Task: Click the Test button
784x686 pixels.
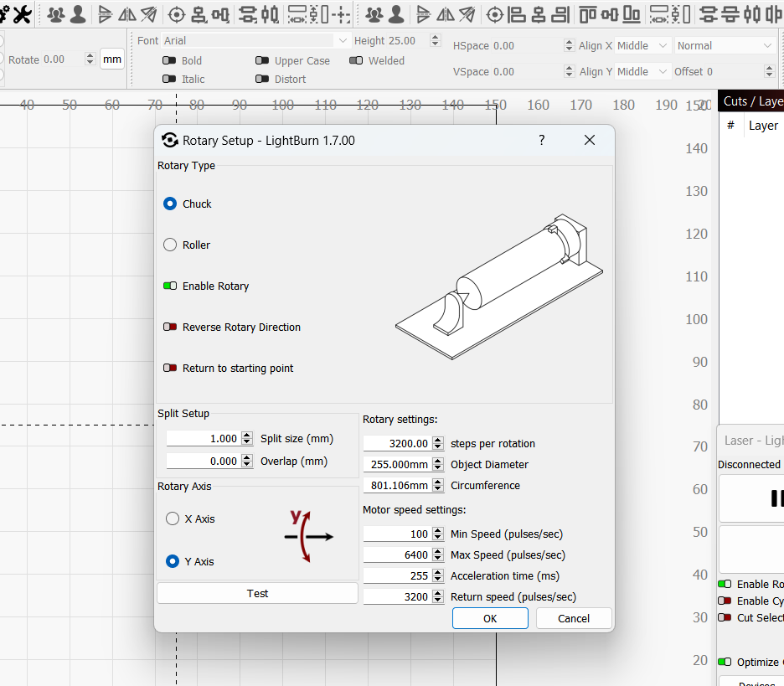Action: pyautogui.click(x=257, y=593)
